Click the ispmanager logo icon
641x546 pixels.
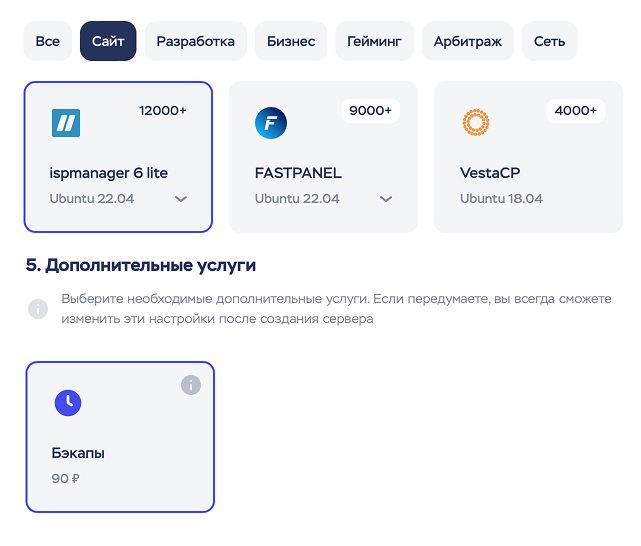(x=66, y=123)
